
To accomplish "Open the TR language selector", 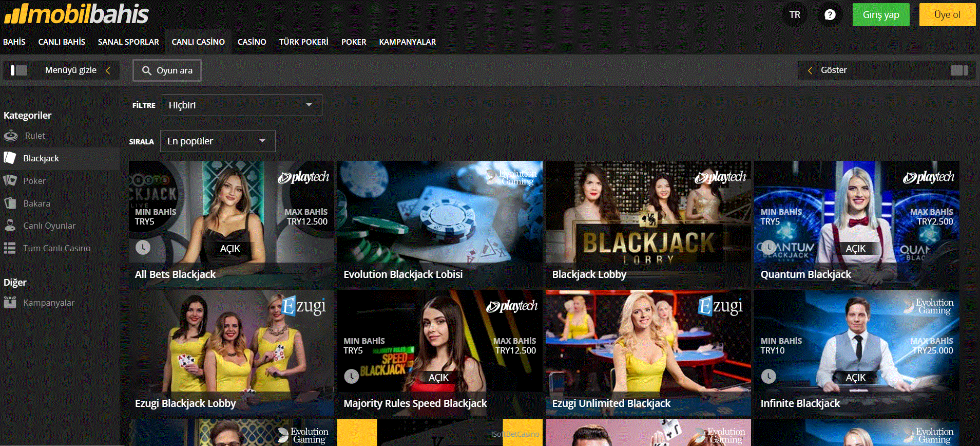I will [795, 15].
